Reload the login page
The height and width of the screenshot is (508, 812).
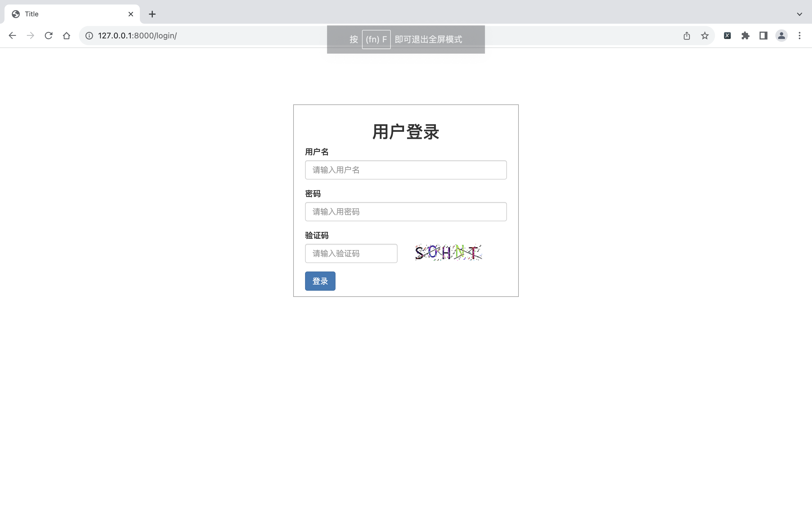tap(49, 36)
